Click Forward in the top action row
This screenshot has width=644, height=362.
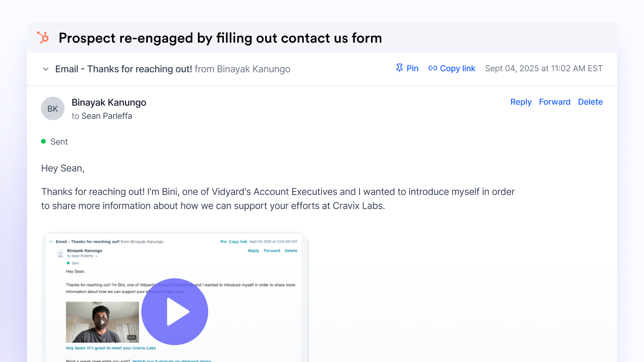tap(555, 102)
